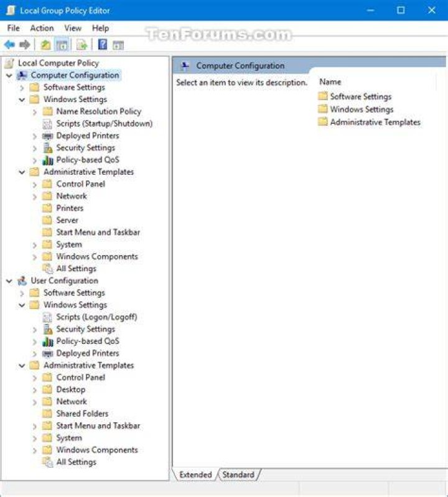The height and width of the screenshot is (497, 448).
Task: Select Windows Components under User Configuration
Action: 97,450
